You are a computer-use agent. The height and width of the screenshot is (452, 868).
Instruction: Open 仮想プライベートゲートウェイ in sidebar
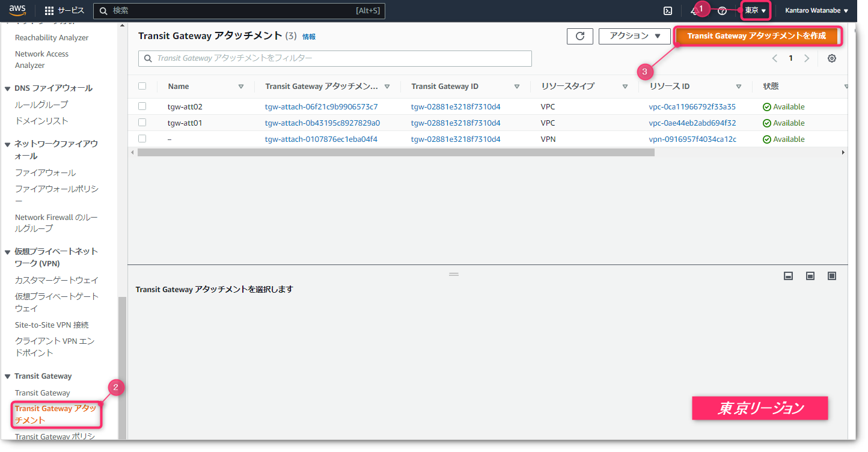click(x=57, y=302)
